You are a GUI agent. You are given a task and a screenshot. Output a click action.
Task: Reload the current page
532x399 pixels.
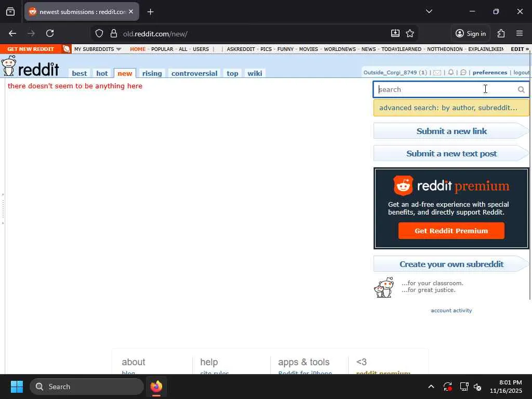[50, 33]
